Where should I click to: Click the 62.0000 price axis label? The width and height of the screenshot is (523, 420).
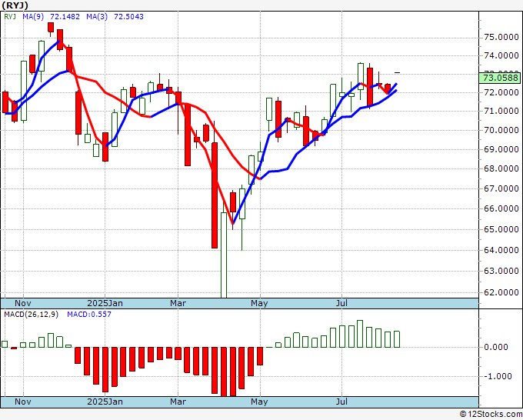501,292
